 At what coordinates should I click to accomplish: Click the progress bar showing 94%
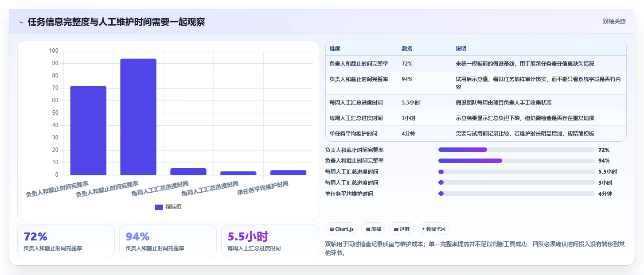tap(516, 161)
